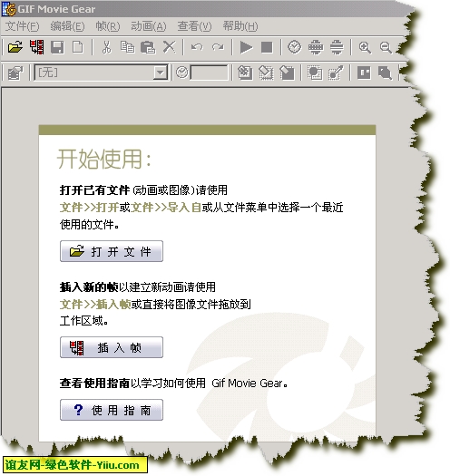Click the Insert Frame filmstrip toolbar icon
Viewport: 450px width, 476px height.
pos(36,47)
